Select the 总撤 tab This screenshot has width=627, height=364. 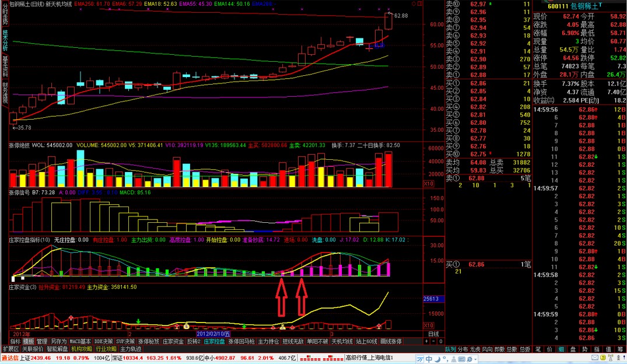512,349
